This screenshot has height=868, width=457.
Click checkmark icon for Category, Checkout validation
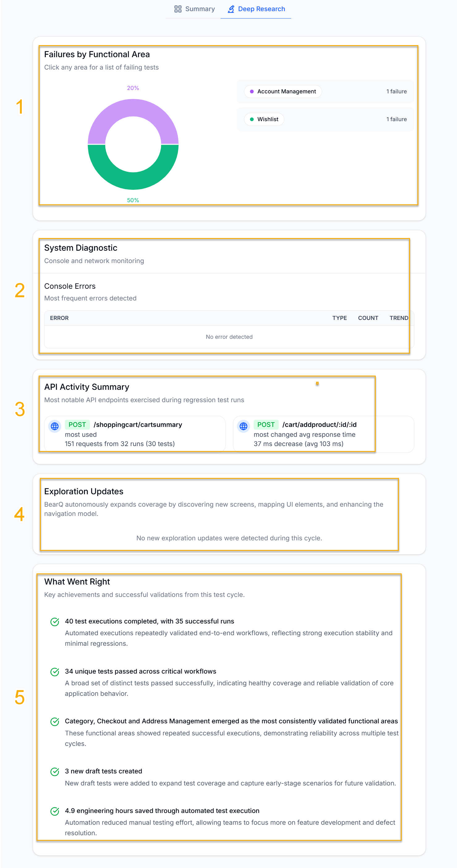click(55, 722)
